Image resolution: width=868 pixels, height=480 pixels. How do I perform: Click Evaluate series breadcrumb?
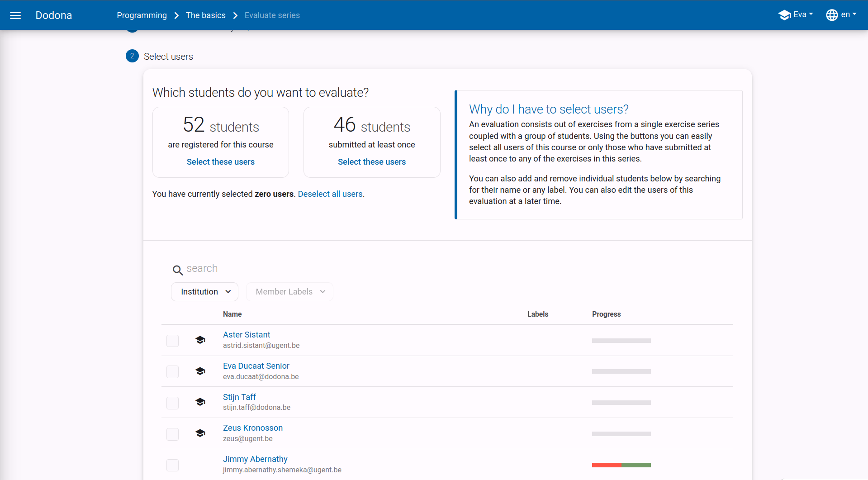272,15
